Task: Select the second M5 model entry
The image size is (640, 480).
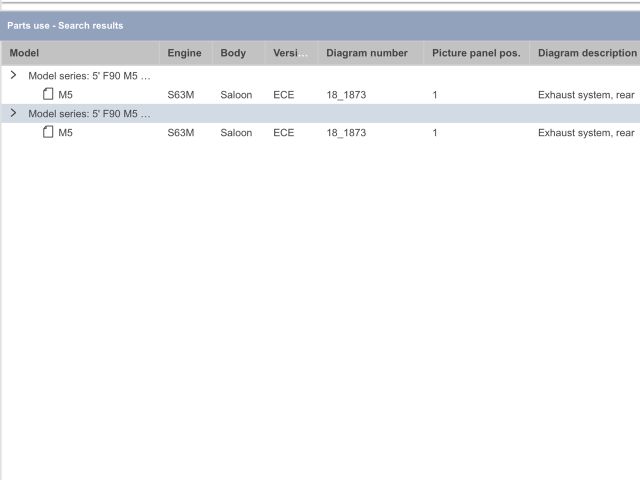Action: 66,133
